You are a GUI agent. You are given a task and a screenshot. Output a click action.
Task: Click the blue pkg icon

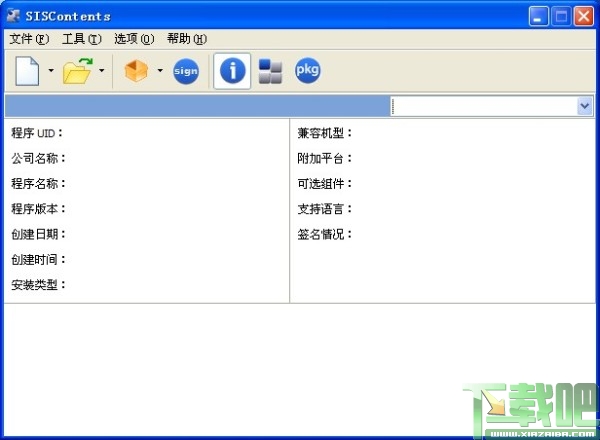pyautogui.click(x=308, y=70)
